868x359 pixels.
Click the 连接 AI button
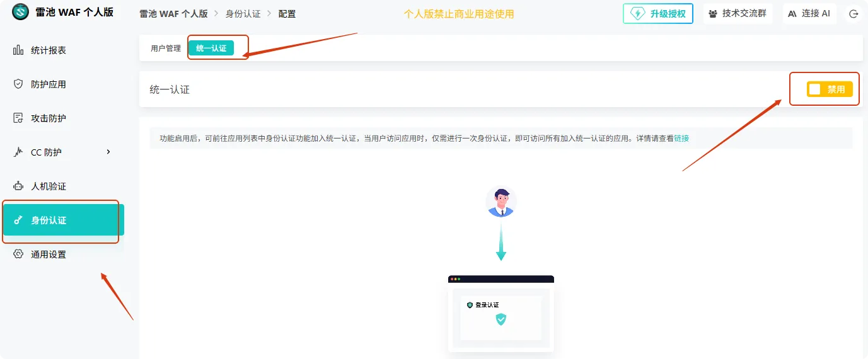coord(809,13)
